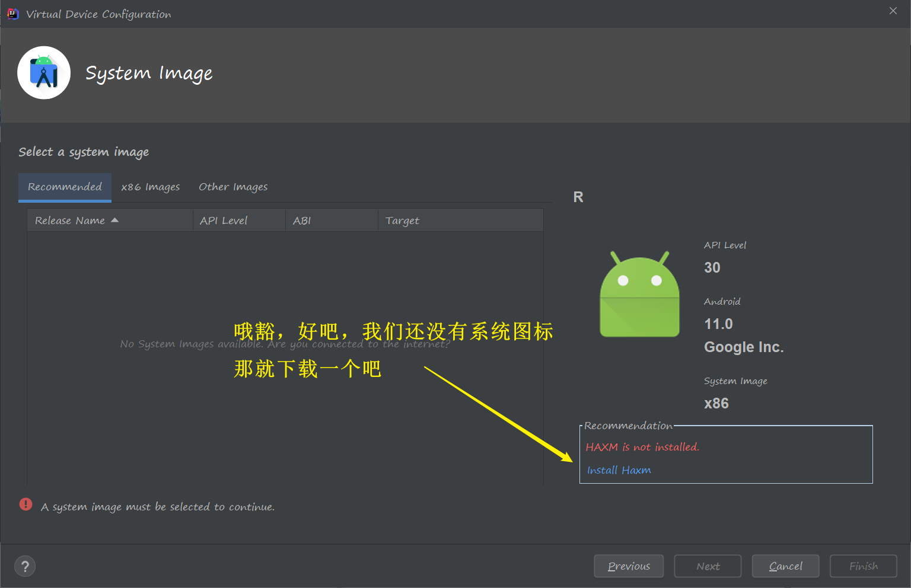Click the Install Haxm link
Image resolution: width=911 pixels, height=588 pixels.
pyautogui.click(x=619, y=470)
